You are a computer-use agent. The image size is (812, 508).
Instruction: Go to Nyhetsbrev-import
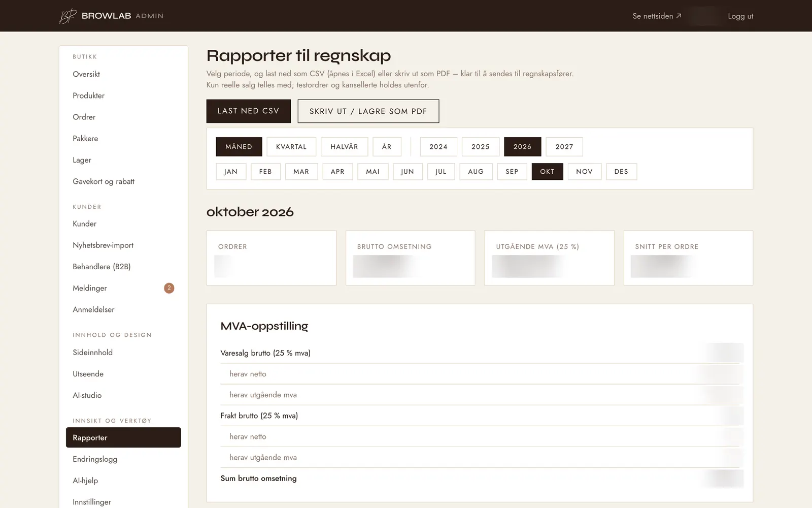tap(123, 245)
